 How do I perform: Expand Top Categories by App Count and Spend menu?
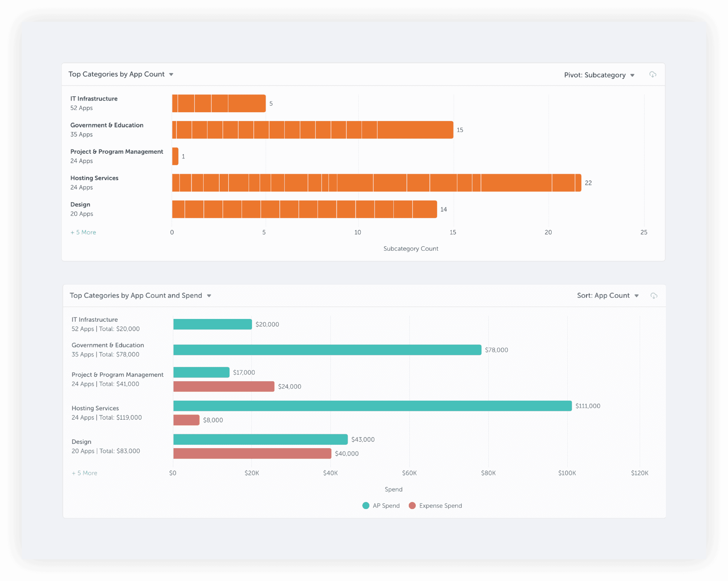(x=209, y=296)
